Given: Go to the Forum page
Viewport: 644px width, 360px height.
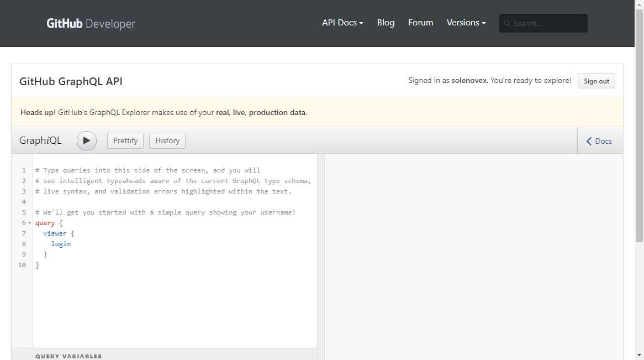Looking at the screenshot, I should click(420, 23).
